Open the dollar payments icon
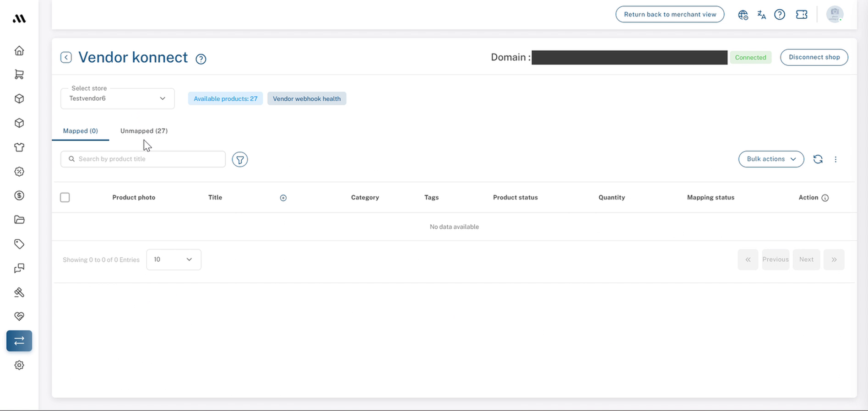 [19, 195]
